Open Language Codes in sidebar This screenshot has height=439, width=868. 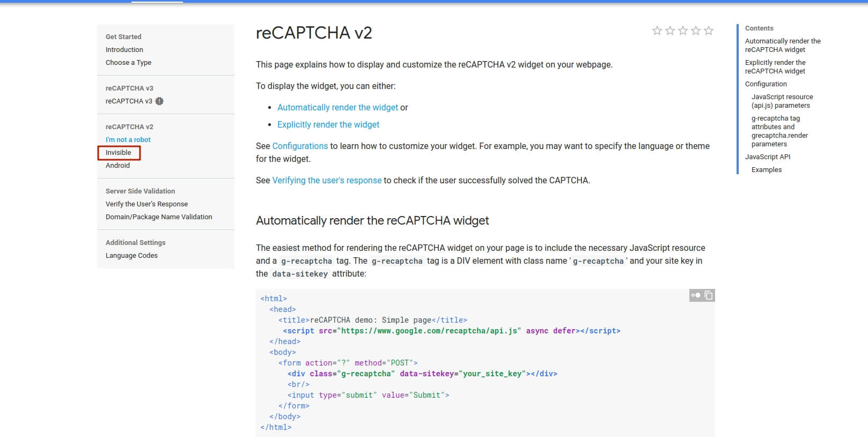pyautogui.click(x=131, y=256)
